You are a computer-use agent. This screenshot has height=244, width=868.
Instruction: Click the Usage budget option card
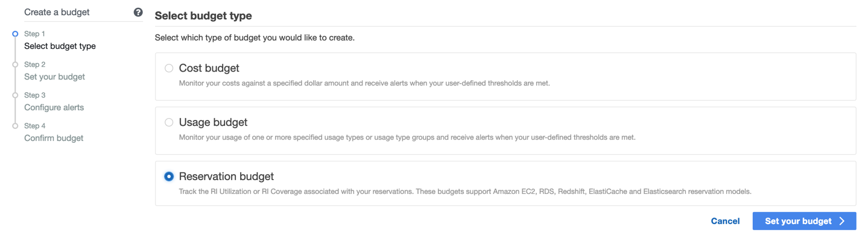click(x=505, y=130)
